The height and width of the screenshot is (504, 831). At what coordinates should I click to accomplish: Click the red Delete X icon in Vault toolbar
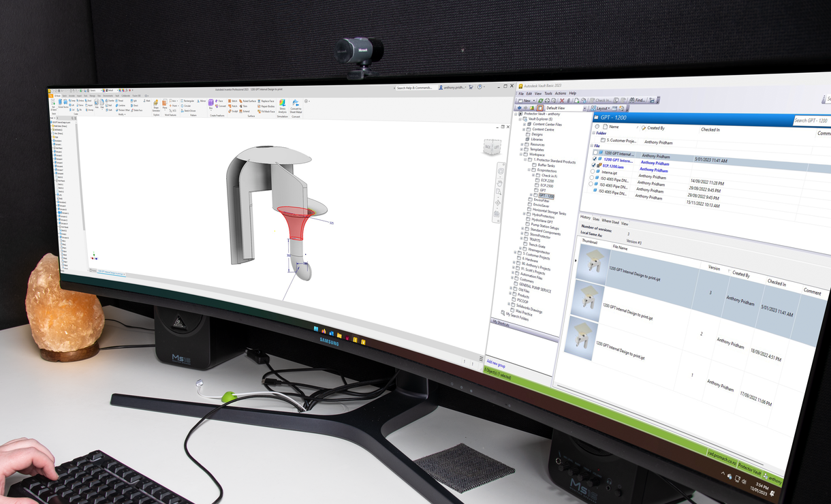(x=562, y=101)
